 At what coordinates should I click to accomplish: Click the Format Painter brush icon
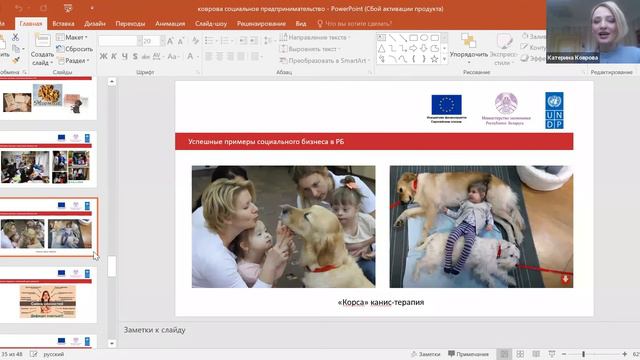point(16,60)
